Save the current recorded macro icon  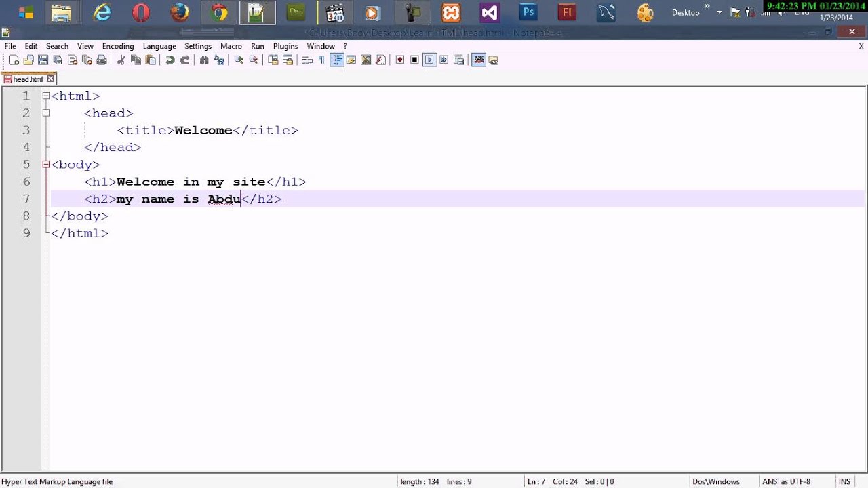459,60
